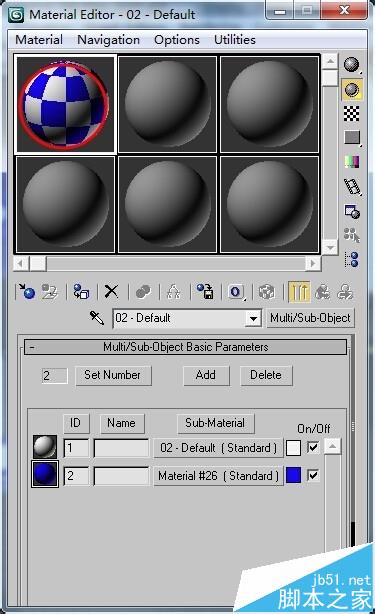Select the bottom middle gray sample slot
The width and height of the screenshot is (375, 614).
[167, 204]
